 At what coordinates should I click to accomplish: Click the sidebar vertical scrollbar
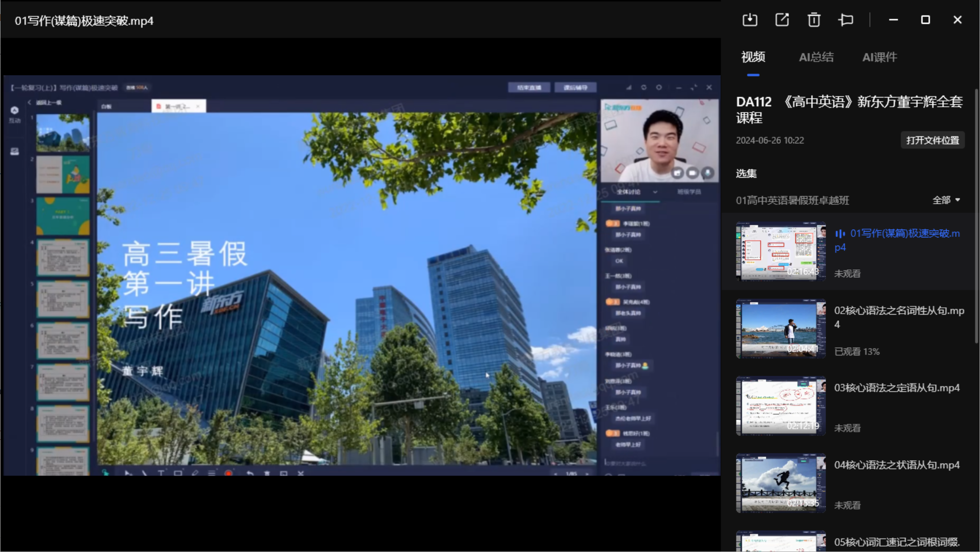(977, 216)
